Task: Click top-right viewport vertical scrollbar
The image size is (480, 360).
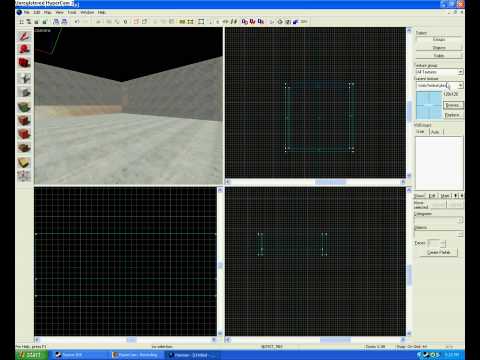Action: point(409,103)
